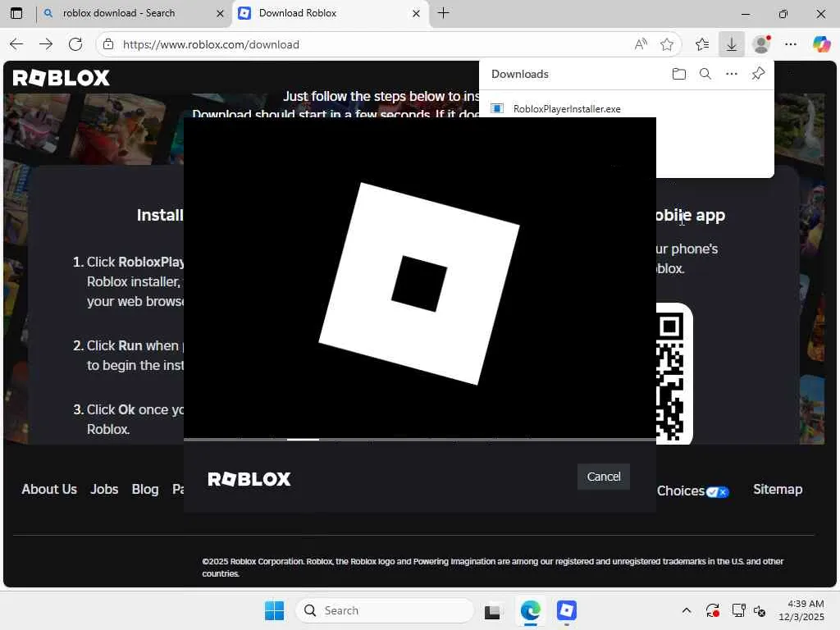Viewport: 840px width, 630px height.
Task: Open the clock showing 4:39 AM
Action: click(801, 610)
